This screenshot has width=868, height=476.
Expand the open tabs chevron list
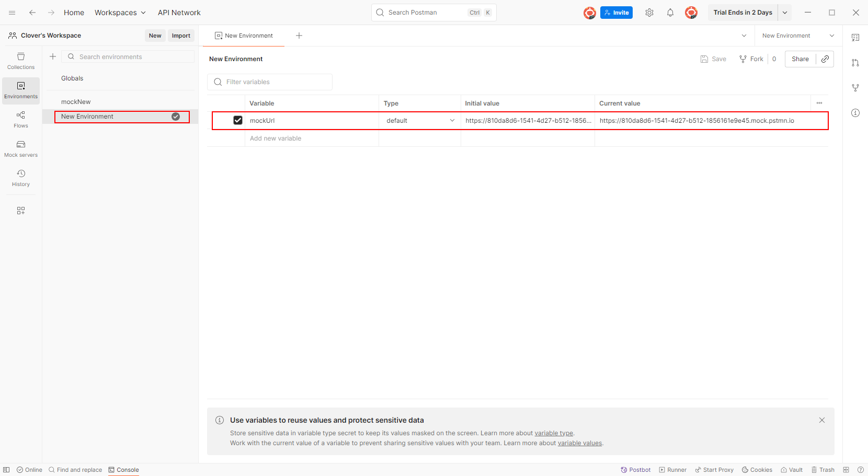point(744,36)
